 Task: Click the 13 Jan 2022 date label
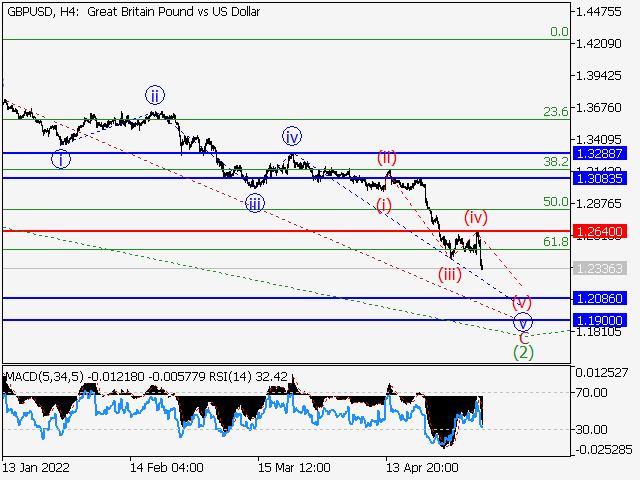(x=36, y=467)
